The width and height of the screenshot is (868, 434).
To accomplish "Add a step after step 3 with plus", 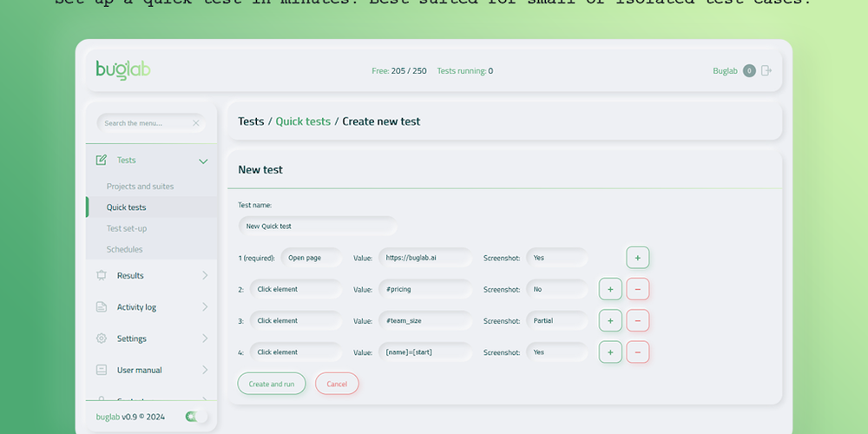I will 610,320.
